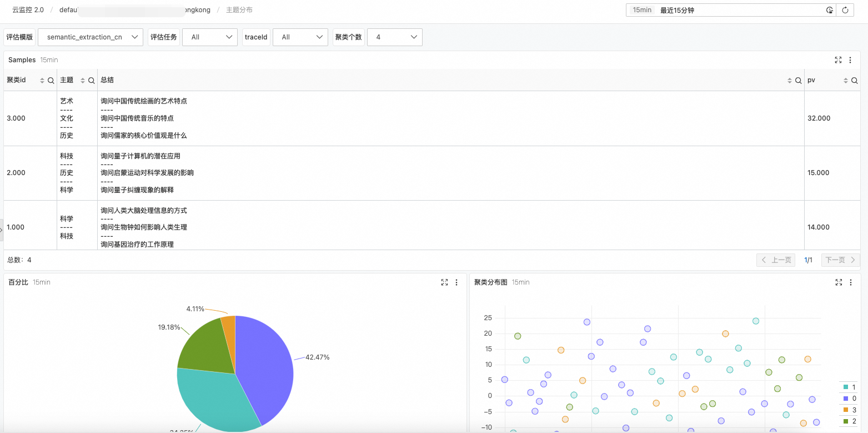The height and width of the screenshot is (433, 868).
Task: Click the refresh icon beside time range
Action: [x=845, y=10]
